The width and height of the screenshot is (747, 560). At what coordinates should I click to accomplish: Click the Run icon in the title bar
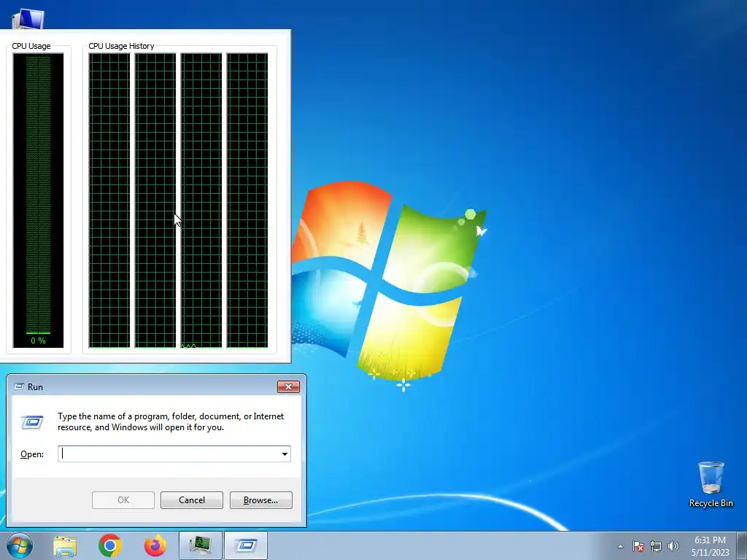(19, 386)
